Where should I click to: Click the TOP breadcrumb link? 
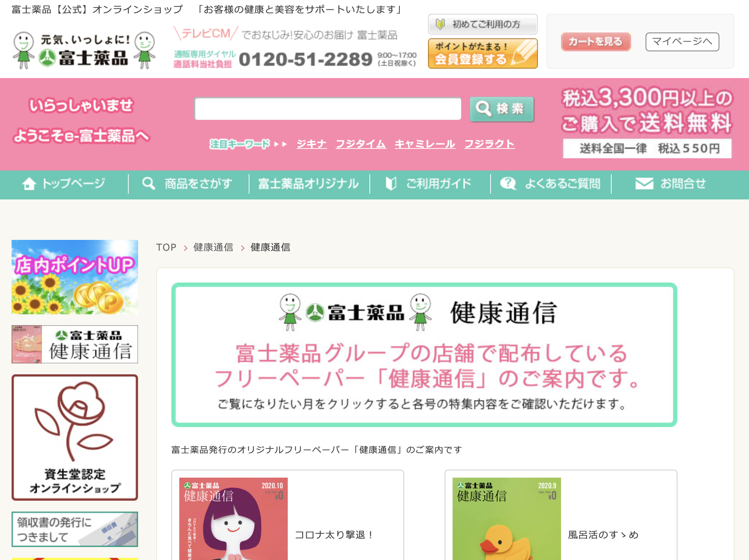166,247
